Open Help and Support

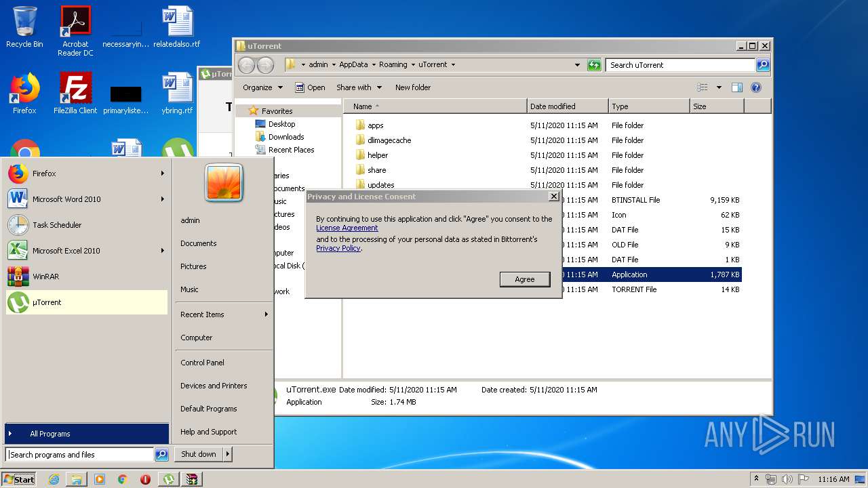coord(208,432)
